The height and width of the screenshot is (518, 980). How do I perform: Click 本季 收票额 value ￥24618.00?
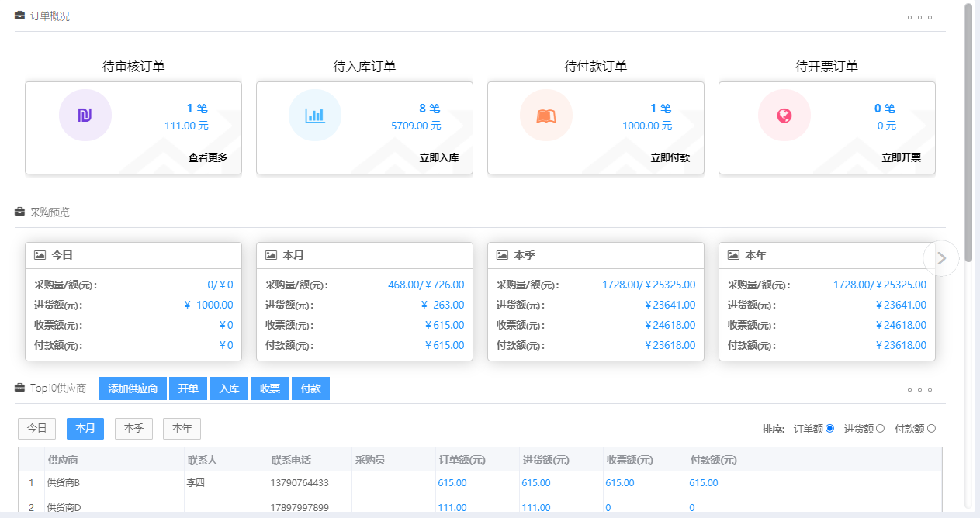point(670,325)
